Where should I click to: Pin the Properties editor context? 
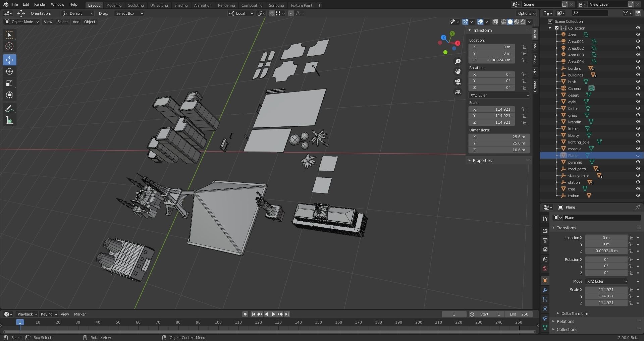point(638,207)
